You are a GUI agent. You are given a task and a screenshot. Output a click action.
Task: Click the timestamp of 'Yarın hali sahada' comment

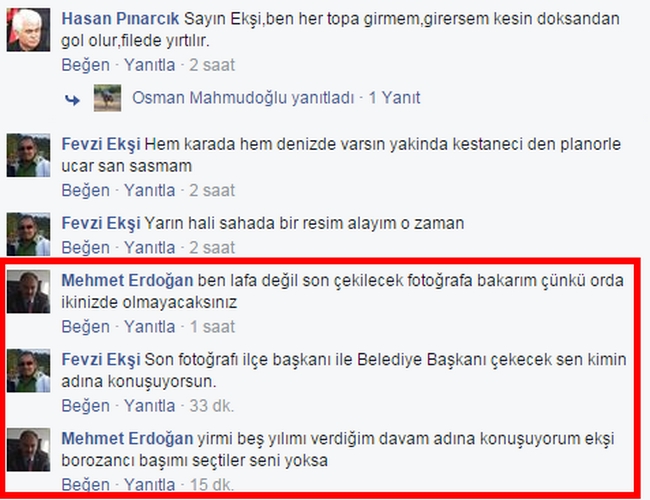point(212,248)
